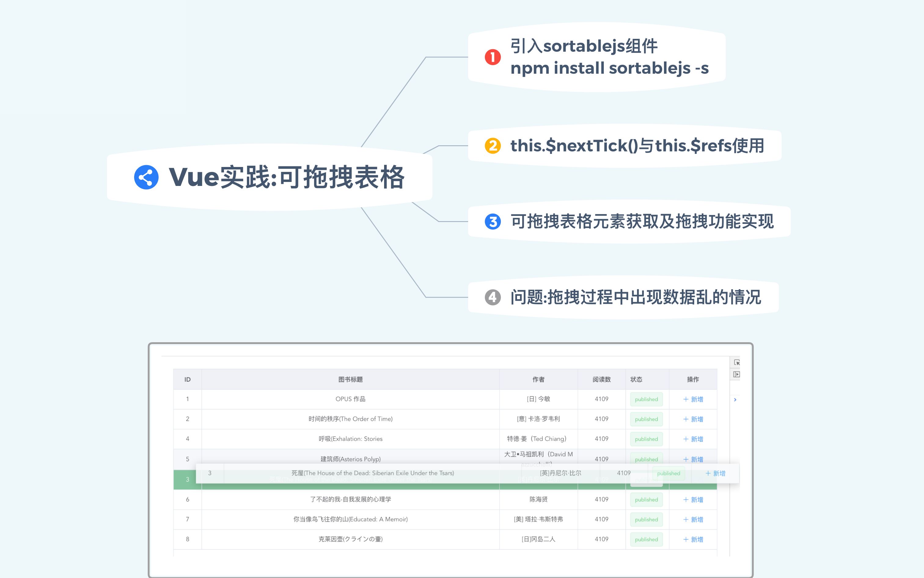Click the '作者' column header
Image resolution: width=924 pixels, height=578 pixels.
[x=538, y=379]
